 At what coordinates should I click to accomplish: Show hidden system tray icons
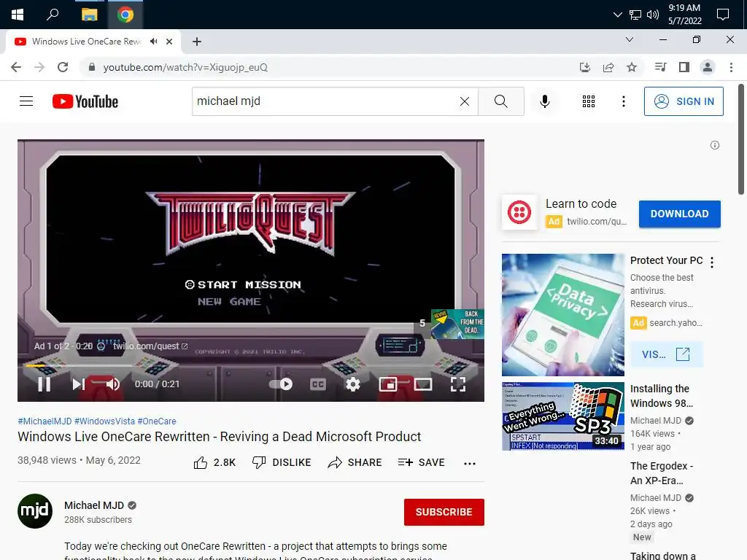[617, 15]
